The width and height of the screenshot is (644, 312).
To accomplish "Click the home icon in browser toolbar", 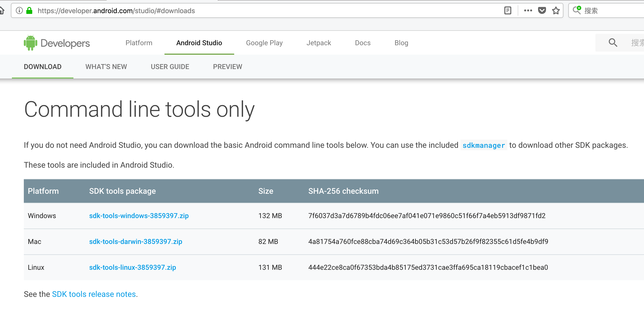I will [x=1, y=10].
